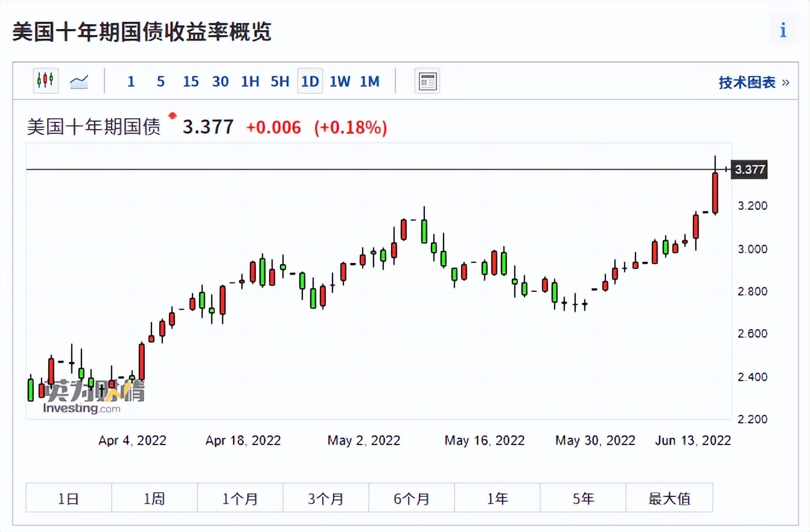The width and height of the screenshot is (810, 532).
Task: Click the May 16, 2022 date label
Action: click(x=485, y=440)
